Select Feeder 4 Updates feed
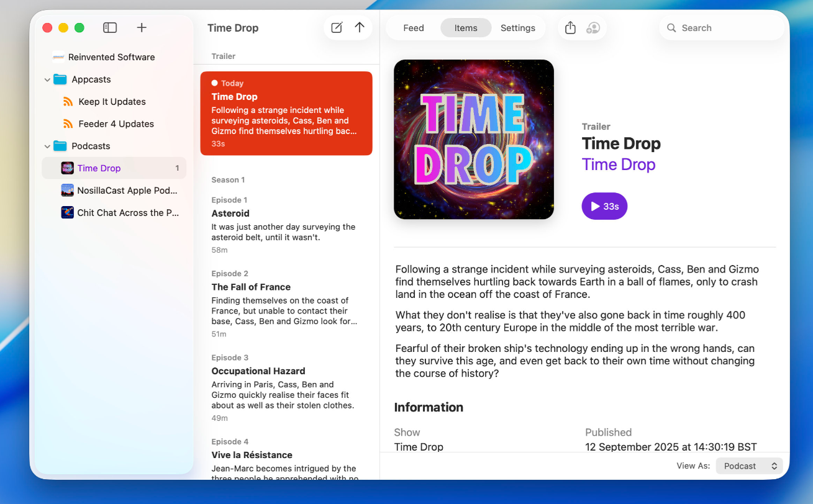This screenshot has height=504, width=813. (x=116, y=124)
